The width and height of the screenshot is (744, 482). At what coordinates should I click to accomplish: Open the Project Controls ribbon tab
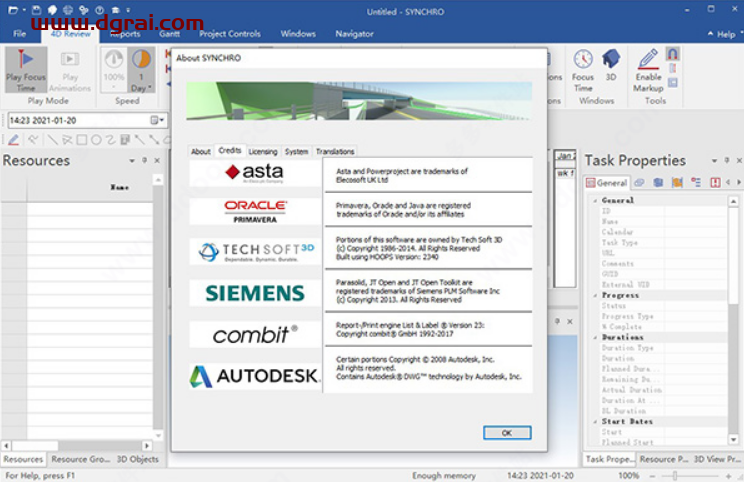coord(229,33)
